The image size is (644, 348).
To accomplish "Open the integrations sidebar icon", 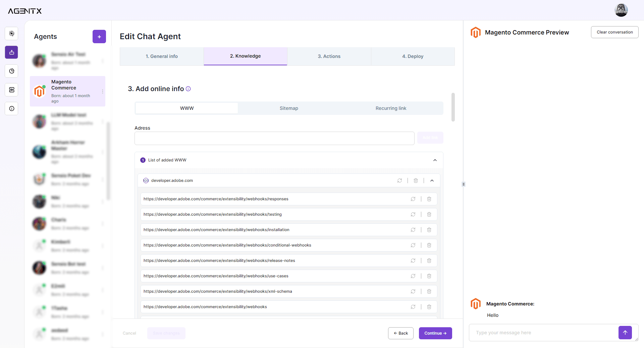I will coord(12,90).
